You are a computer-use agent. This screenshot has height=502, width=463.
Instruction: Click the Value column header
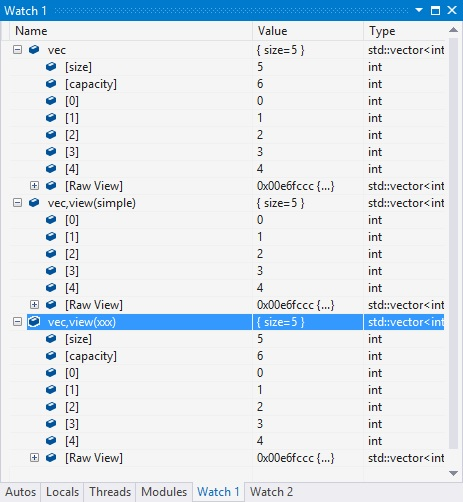click(308, 31)
